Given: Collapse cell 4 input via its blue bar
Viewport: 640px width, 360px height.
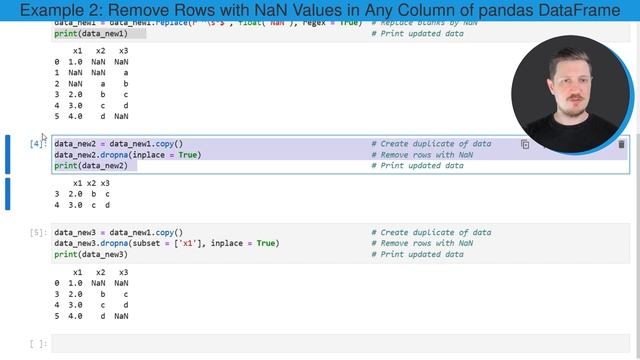Looking at the screenshot, I should [8, 154].
